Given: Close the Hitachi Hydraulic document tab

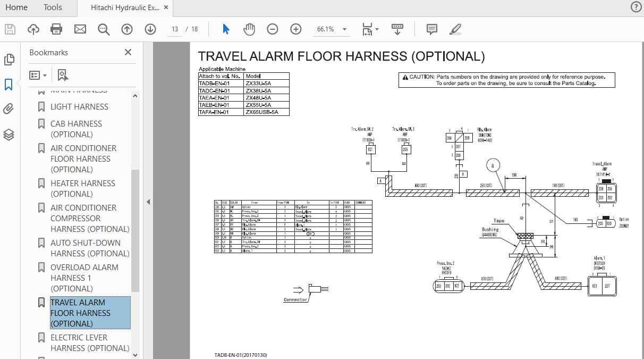Looking at the screenshot, I should (167, 7).
